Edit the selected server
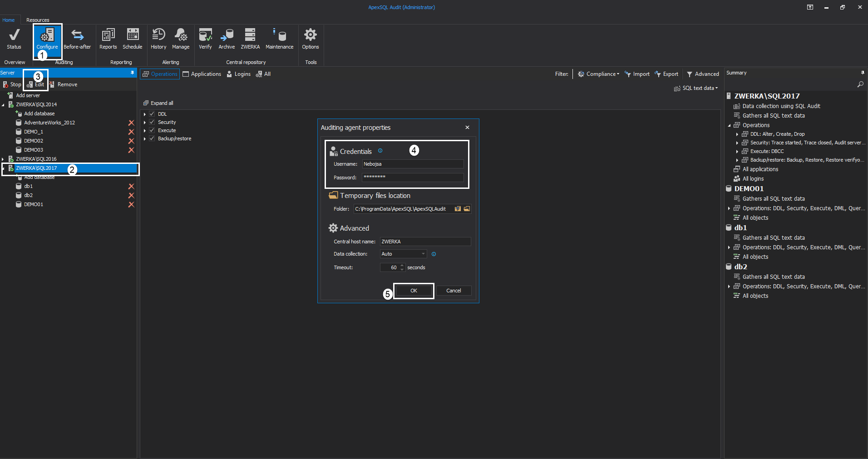 [36, 84]
